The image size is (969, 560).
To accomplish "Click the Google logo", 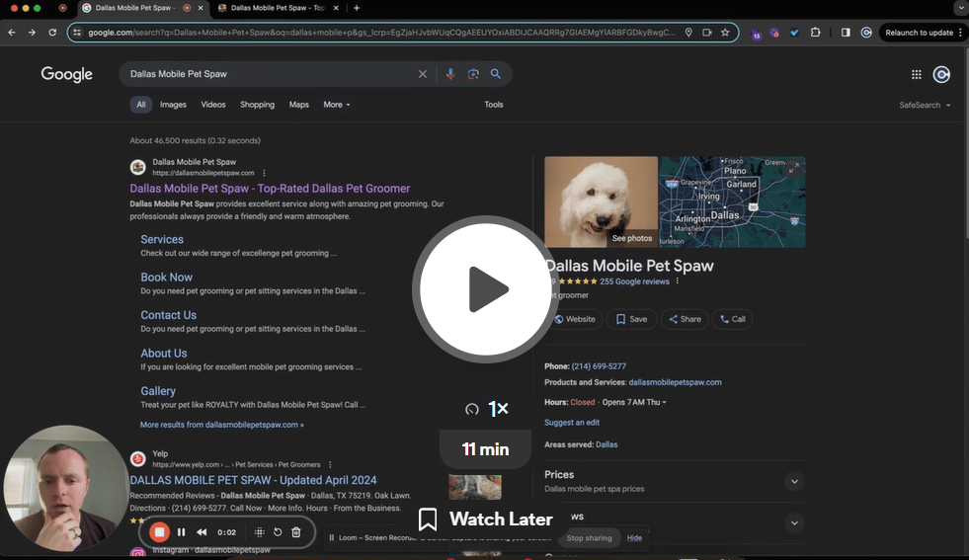I will pyautogui.click(x=67, y=74).
